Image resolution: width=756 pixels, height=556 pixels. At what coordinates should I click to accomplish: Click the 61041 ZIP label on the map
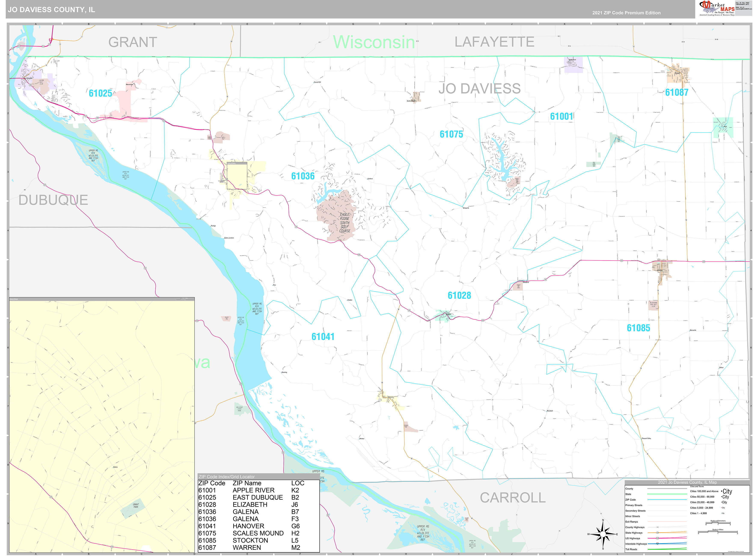323,337
